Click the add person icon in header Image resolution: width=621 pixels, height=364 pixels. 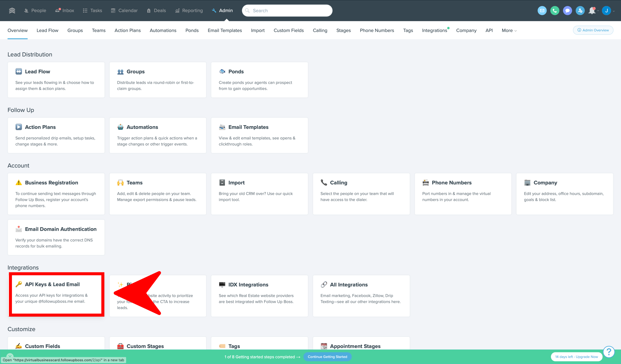(580, 11)
